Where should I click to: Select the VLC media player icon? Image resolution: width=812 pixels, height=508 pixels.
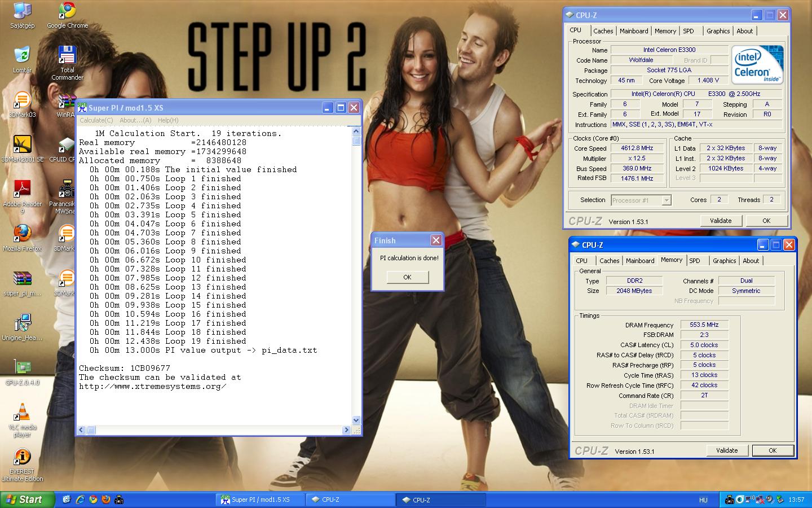[22, 421]
